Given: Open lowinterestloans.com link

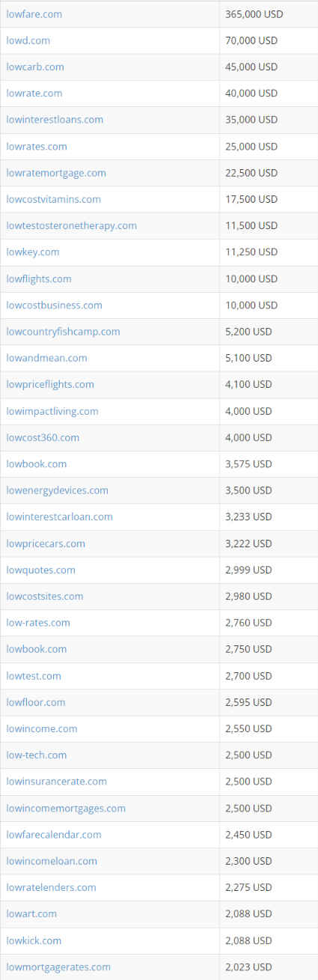Looking at the screenshot, I should [x=55, y=120].
